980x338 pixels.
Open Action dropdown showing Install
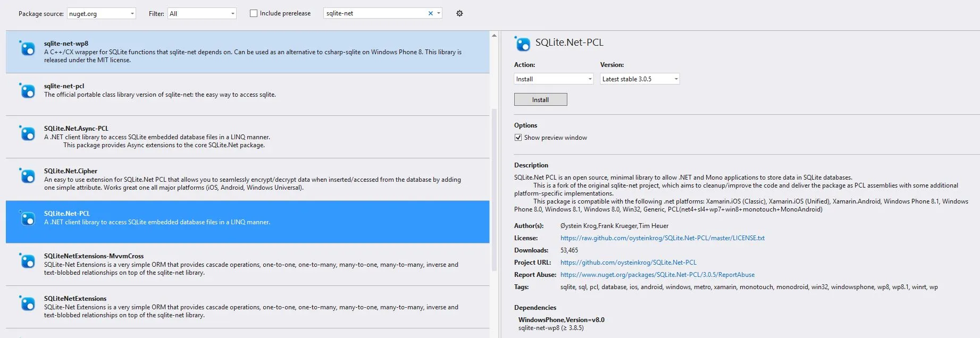[554, 79]
